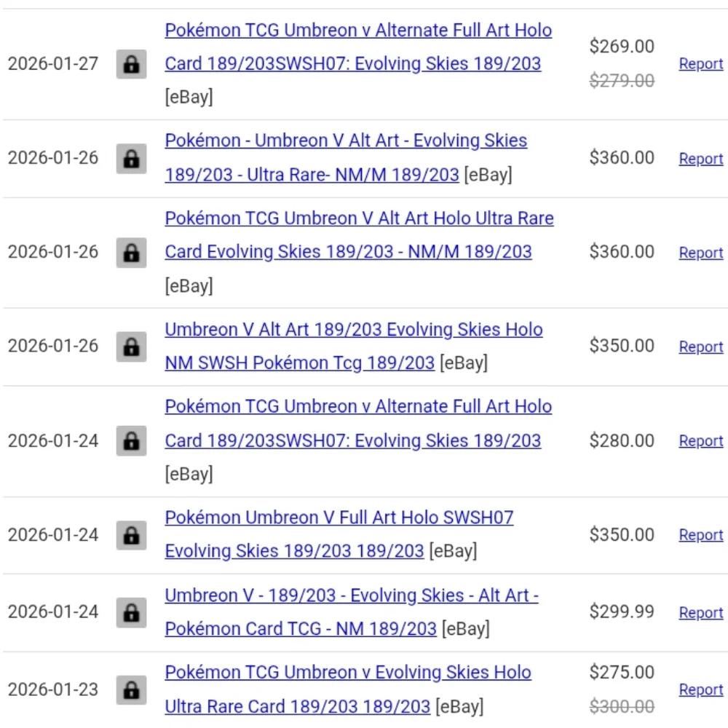This screenshot has width=728, height=728.
Task: Report the $299.99 sale listing
Action: (x=700, y=613)
